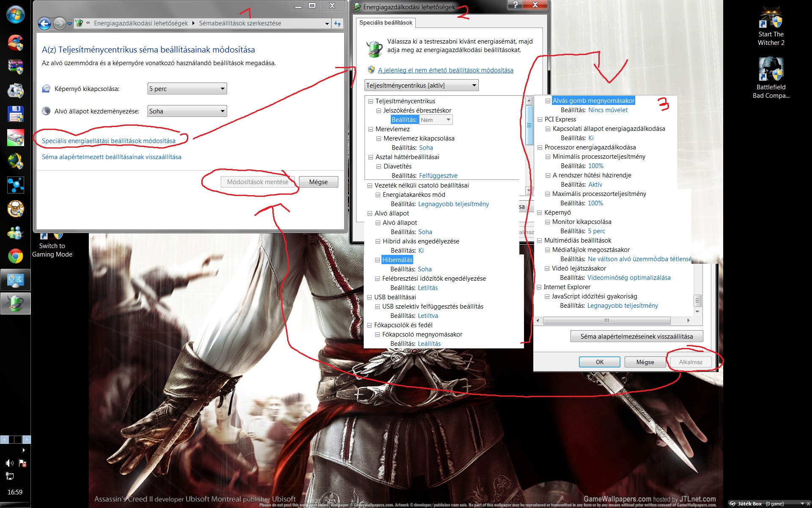Select Alvás gomb megnyomásakor tree item
This screenshot has width=812, height=508.
point(593,101)
